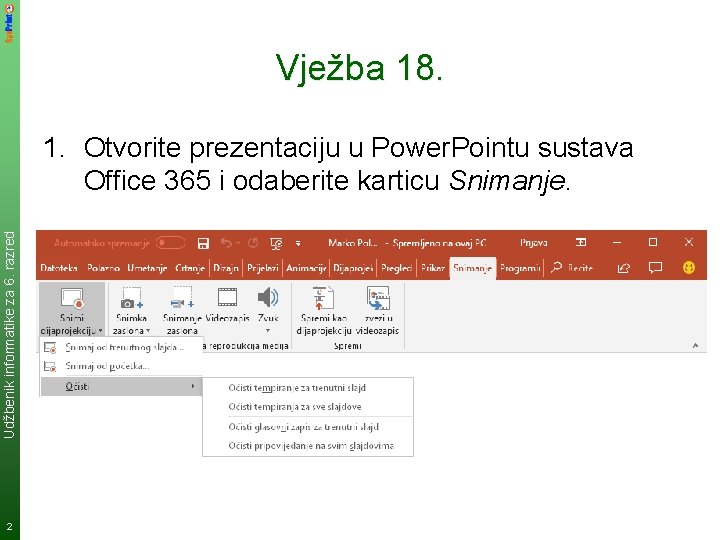Click the Share icon in ribbon

click(623, 268)
